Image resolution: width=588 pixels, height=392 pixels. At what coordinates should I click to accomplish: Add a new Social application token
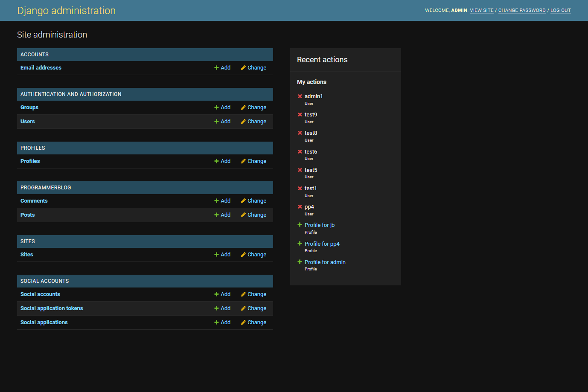(x=222, y=308)
